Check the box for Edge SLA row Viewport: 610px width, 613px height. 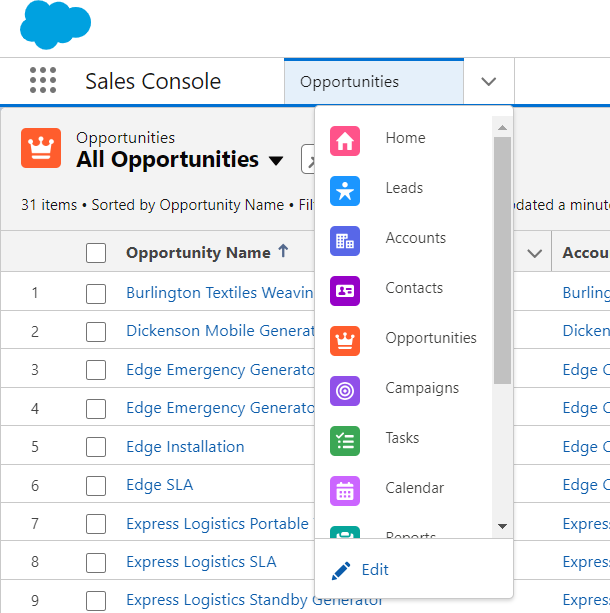[x=96, y=486]
